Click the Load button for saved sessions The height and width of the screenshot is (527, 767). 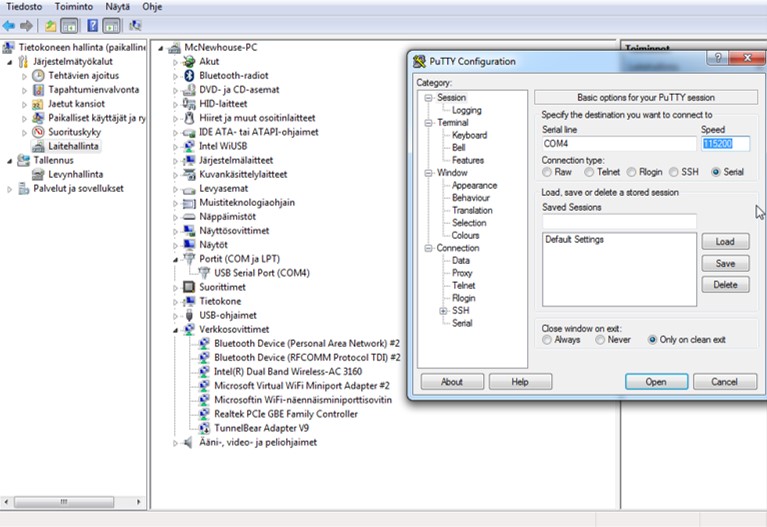click(725, 242)
